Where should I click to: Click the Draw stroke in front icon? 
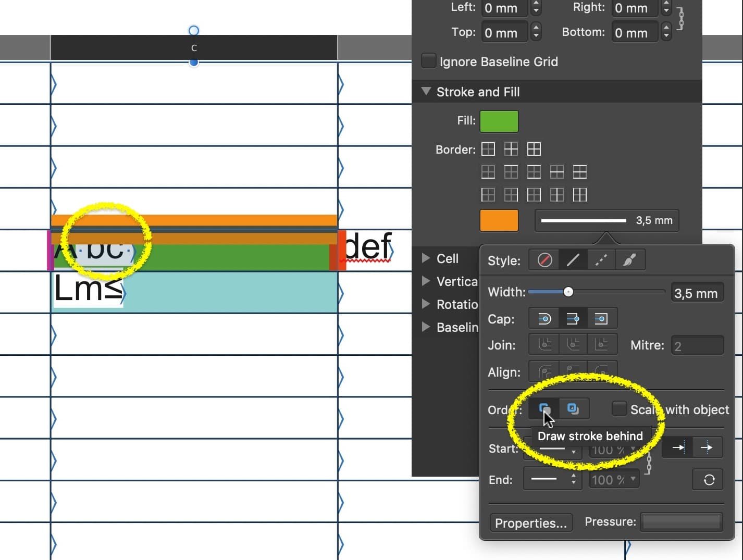point(574,409)
